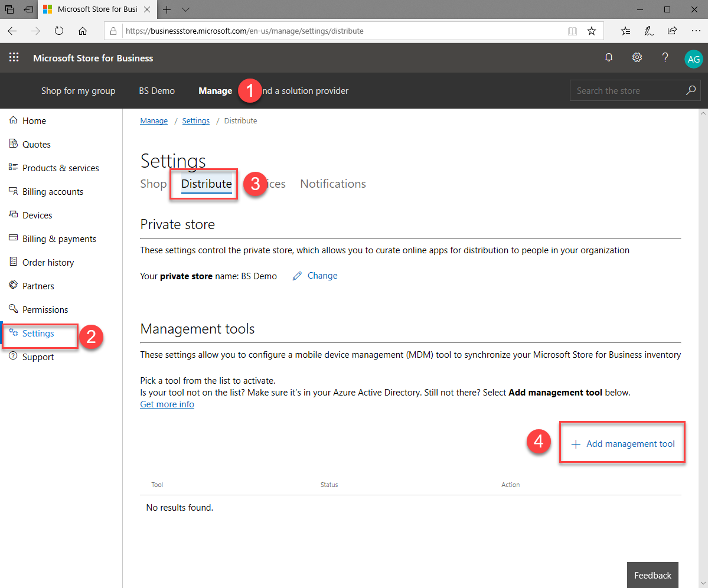
Task: Click the scrollbar down arrow
Action: (x=703, y=583)
